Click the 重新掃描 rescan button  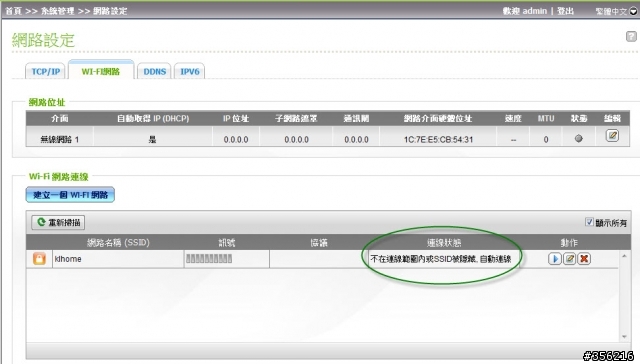pyautogui.click(x=58, y=222)
